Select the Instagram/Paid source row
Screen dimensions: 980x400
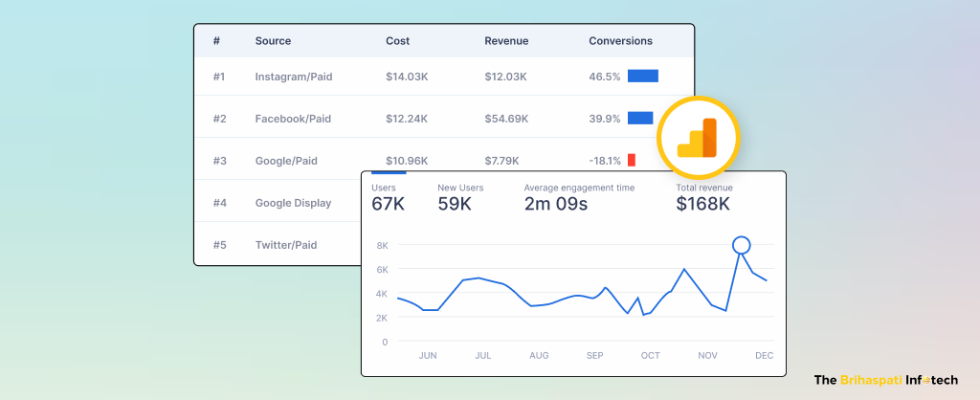click(x=293, y=77)
